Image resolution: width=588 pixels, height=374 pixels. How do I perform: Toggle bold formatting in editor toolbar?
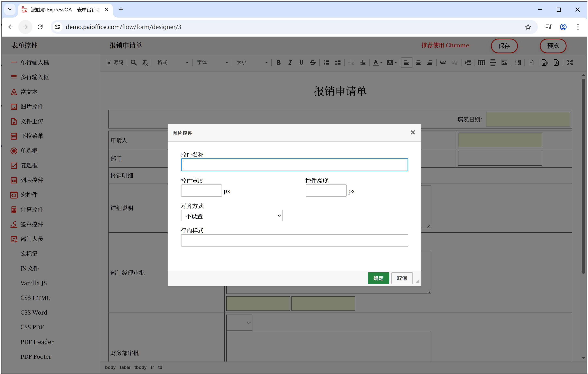tap(278, 63)
